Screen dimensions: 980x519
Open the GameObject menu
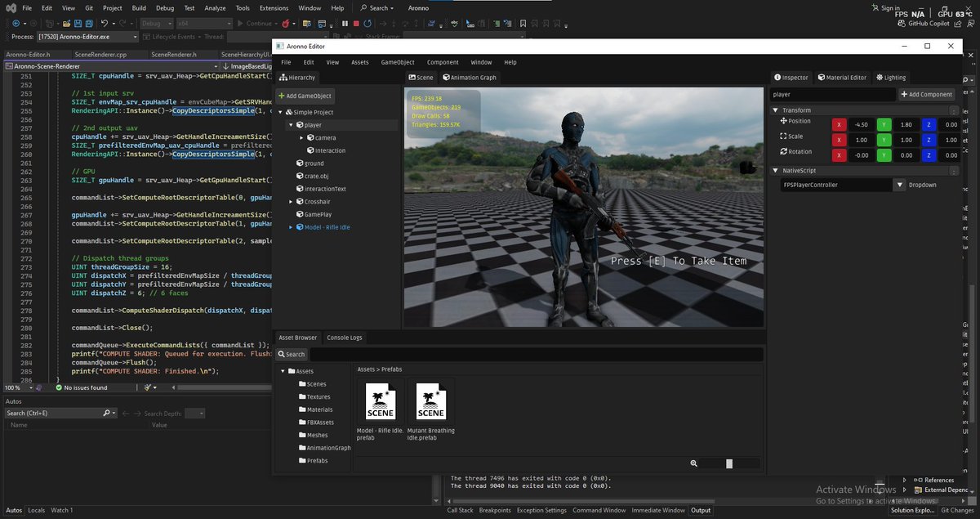397,62
